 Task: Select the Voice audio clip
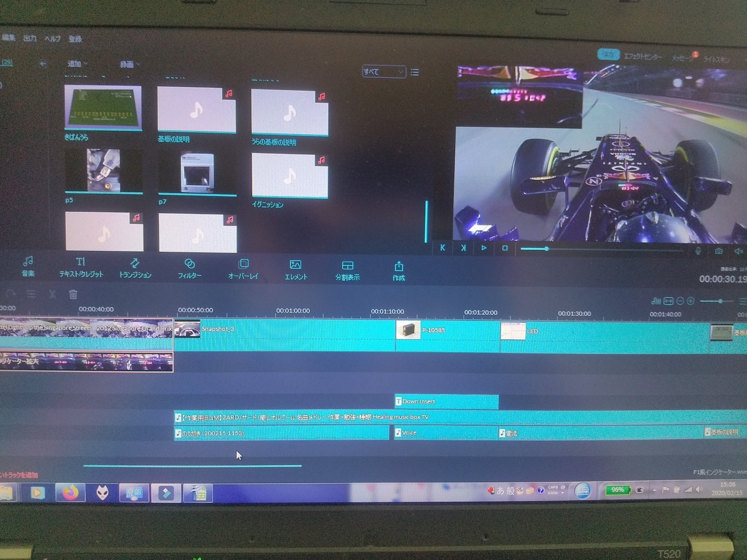click(x=446, y=432)
